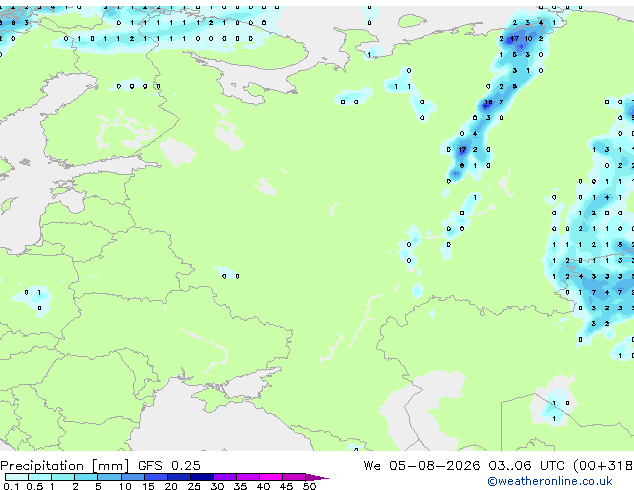Click the '0.1' legend label
Screen dimensions: 634x490
11,486
